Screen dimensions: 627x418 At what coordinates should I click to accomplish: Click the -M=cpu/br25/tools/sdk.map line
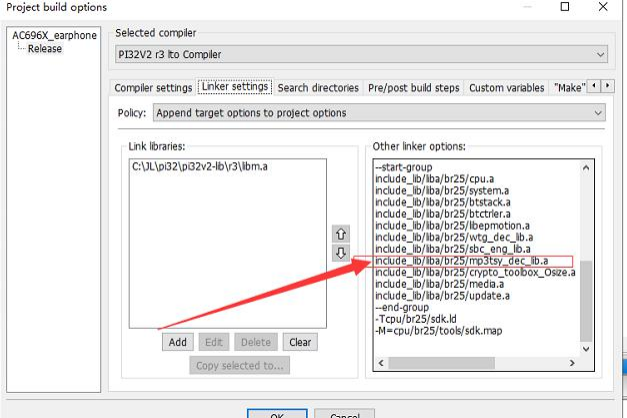(439, 331)
